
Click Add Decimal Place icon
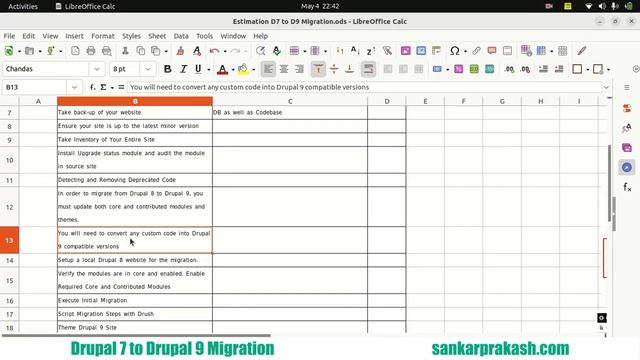click(509, 69)
